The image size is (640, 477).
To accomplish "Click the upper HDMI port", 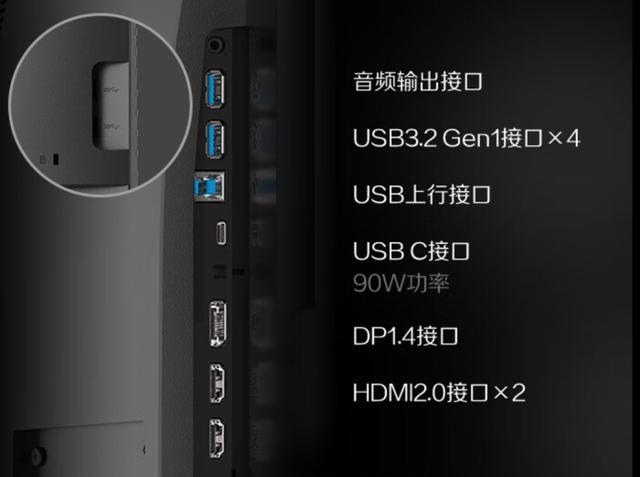I will [217, 384].
